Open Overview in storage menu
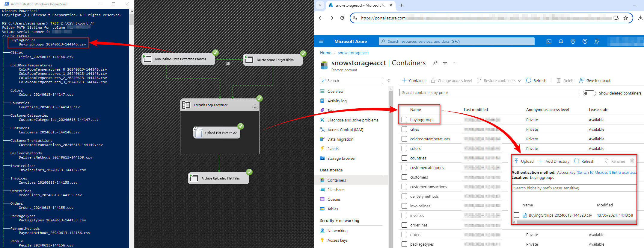The image size is (644, 248). tap(335, 91)
